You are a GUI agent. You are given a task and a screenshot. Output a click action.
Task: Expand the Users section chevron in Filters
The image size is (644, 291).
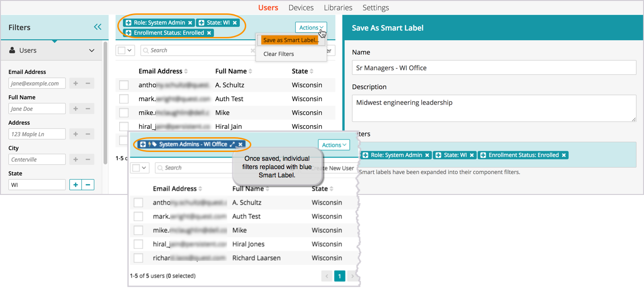pos(91,51)
